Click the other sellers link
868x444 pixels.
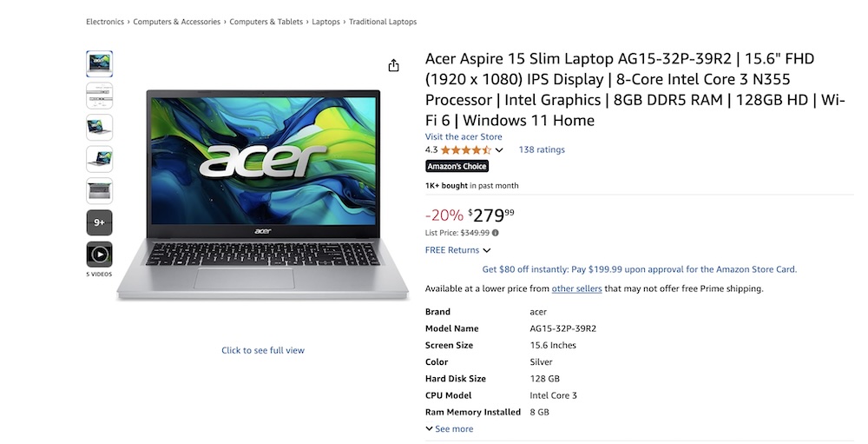576,288
